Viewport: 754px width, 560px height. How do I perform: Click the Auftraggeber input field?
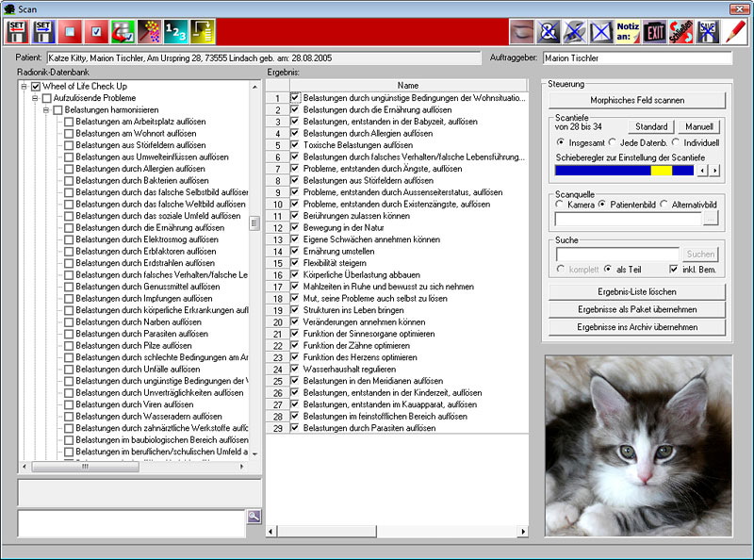[x=638, y=58]
